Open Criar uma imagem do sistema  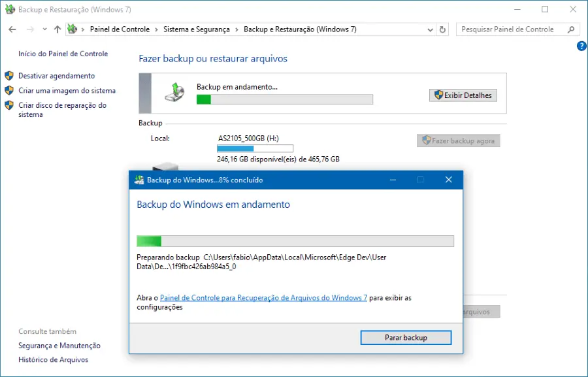(x=67, y=90)
